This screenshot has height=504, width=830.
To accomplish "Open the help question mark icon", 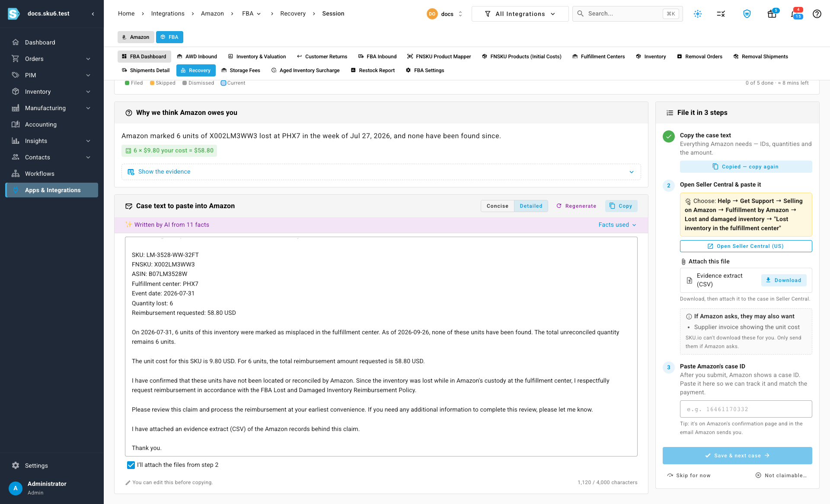I will (x=817, y=14).
